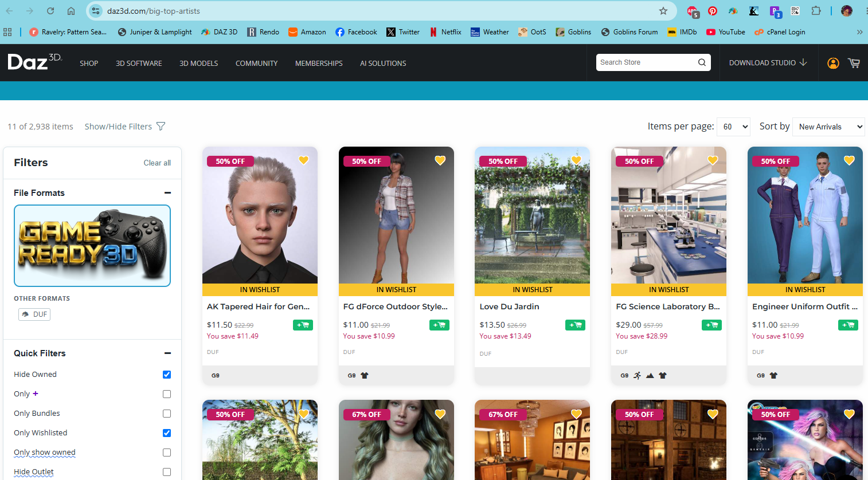Reload the page with refresh icon
The image size is (868, 480).
pos(50,11)
